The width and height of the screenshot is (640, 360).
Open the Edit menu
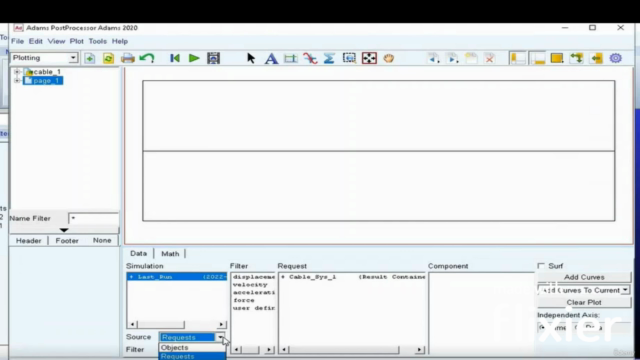point(36,41)
